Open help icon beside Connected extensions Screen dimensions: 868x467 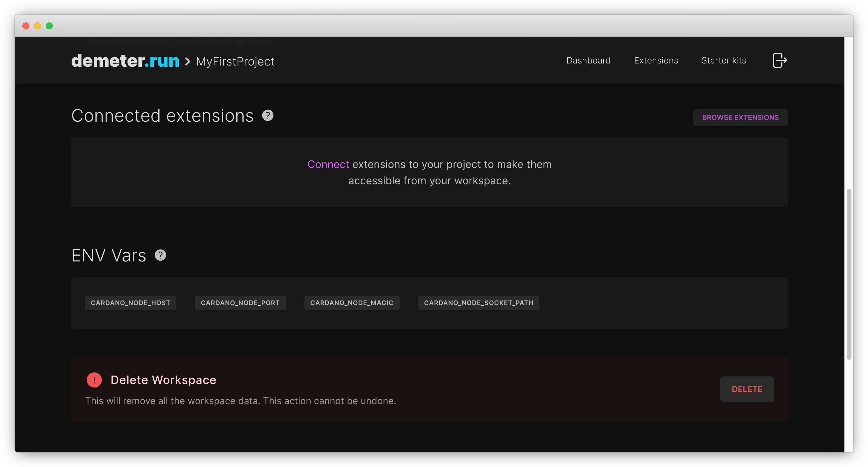point(268,116)
